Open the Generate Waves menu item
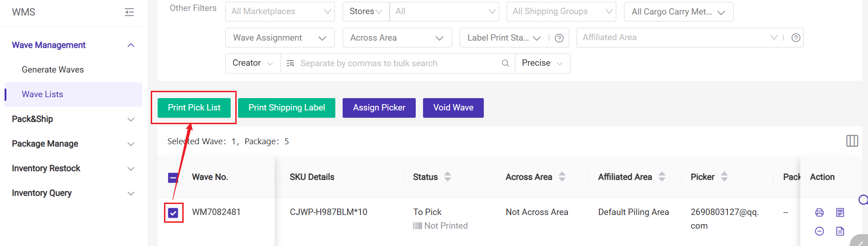Image resolution: width=868 pixels, height=246 pixels. [x=53, y=70]
